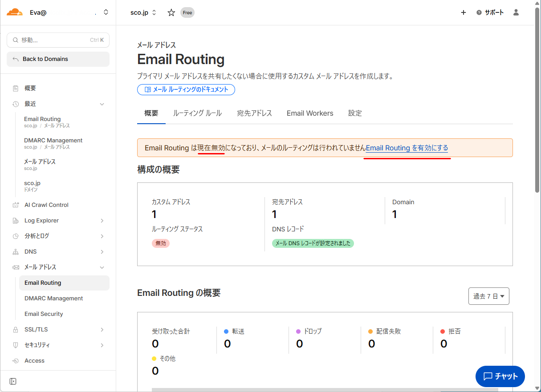Open メール ルーティングのドキュメント documentation
This screenshot has height=392, width=541.
pos(186,89)
